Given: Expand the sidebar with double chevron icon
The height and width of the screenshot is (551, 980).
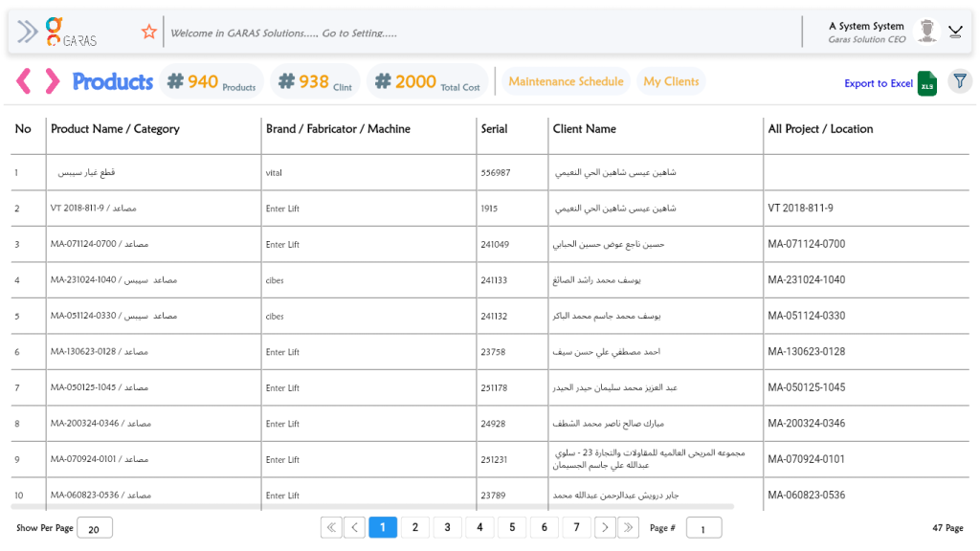Looking at the screenshot, I should tap(28, 32).
